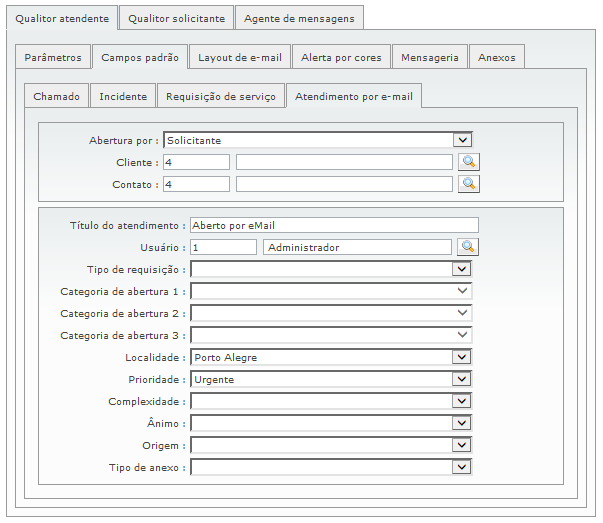This screenshot has height=523, width=603.
Task: Change the Prioridade dropdown from Urgente
Action: pos(461,379)
